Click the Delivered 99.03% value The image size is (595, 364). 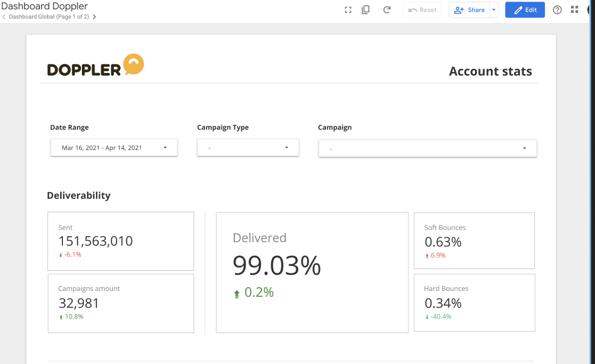pos(277,265)
